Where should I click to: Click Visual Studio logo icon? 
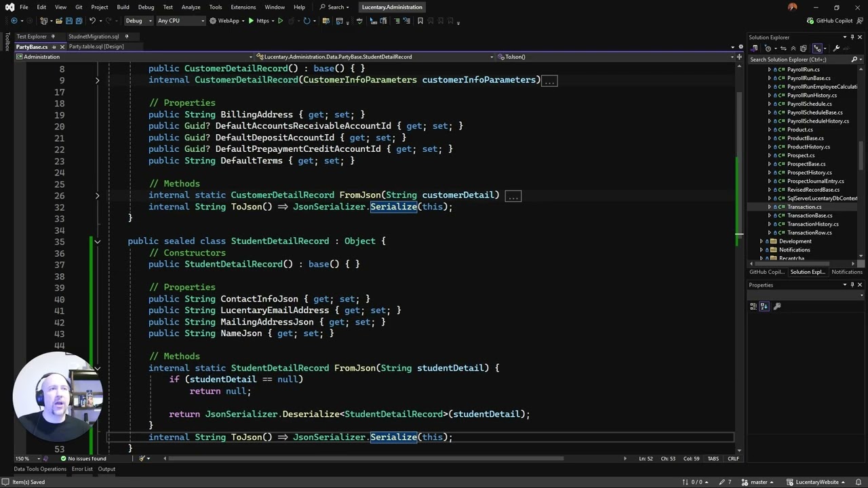click(8, 7)
